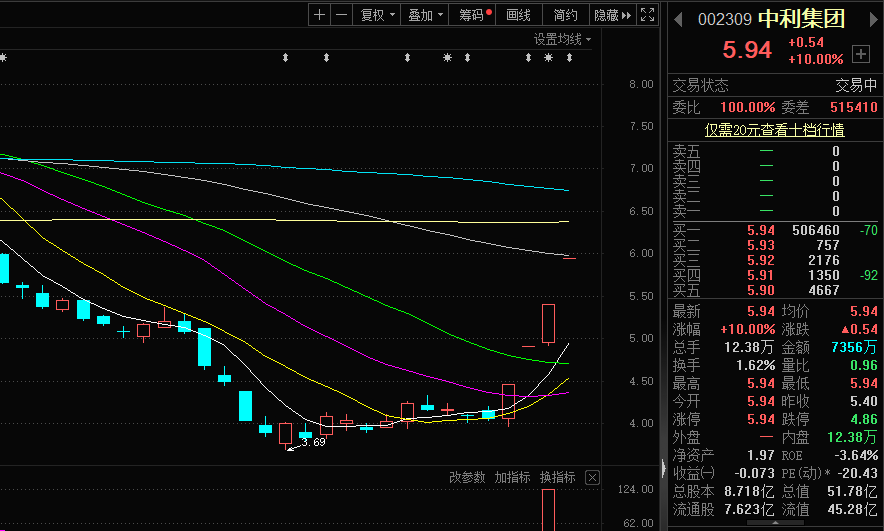Open the 仅需20元查看十档行情 link
The image size is (884, 531).
point(774,129)
